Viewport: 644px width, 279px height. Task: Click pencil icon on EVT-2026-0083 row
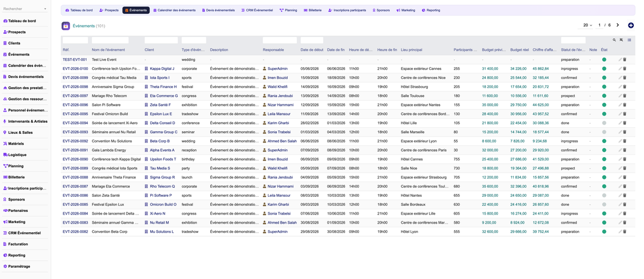(x=620, y=223)
